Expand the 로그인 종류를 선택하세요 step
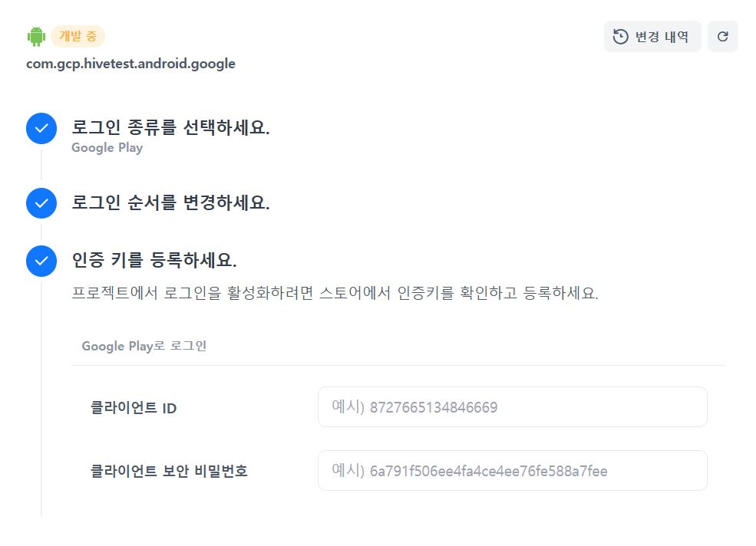Image resolution: width=756 pixels, height=546 pixels. [x=170, y=128]
